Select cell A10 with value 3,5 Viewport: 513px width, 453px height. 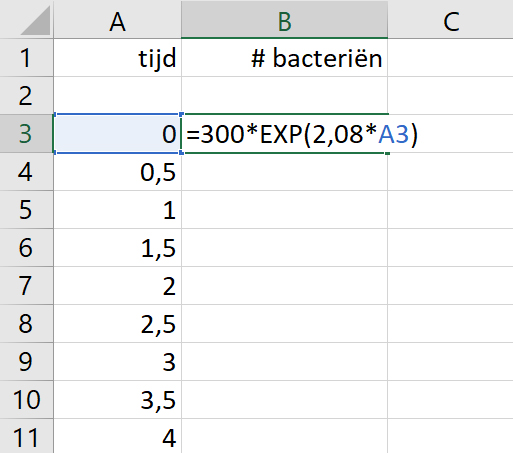tap(117, 400)
